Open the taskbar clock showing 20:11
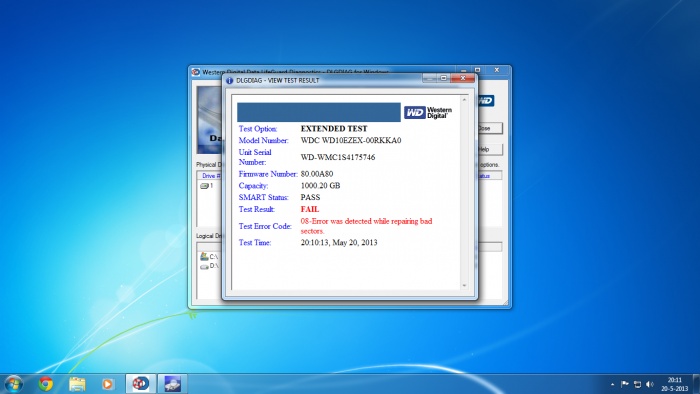700x394 pixels. (675, 384)
